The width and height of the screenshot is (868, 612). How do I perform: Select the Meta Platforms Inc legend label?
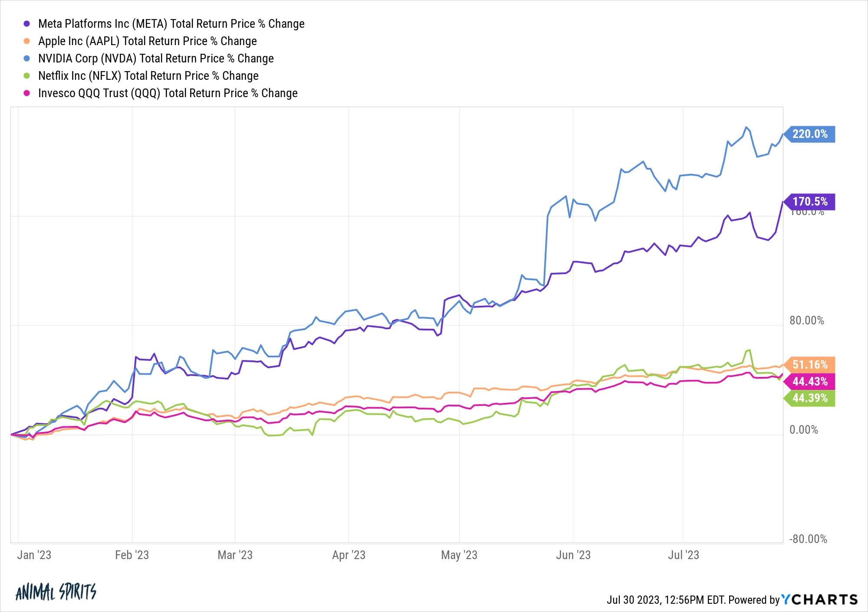tap(171, 24)
